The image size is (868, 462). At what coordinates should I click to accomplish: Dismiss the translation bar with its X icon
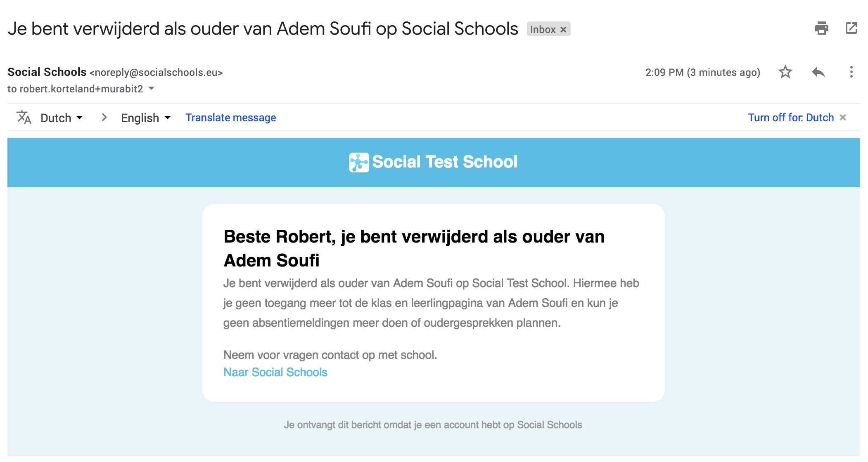[843, 118]
